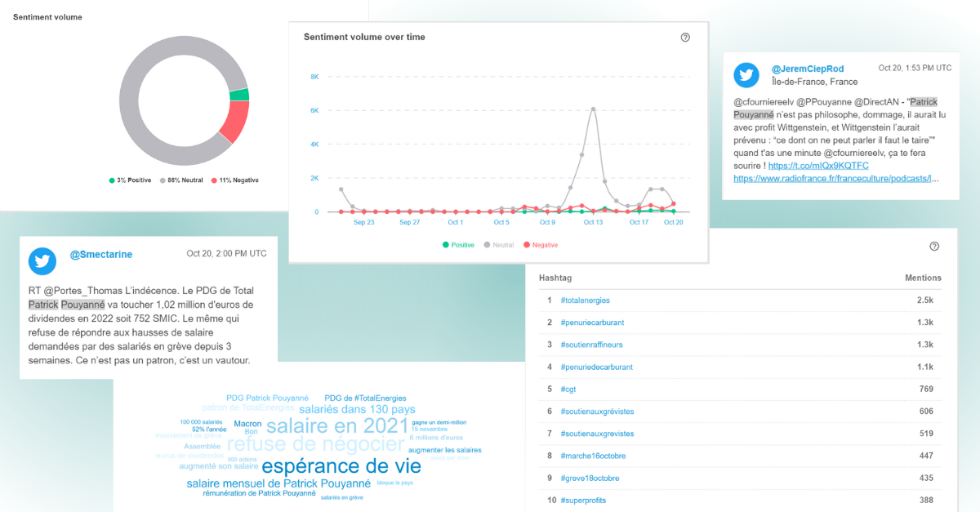
Task: Click the neutral peak point near Oct 13
Action: click(x=593, y=108)
